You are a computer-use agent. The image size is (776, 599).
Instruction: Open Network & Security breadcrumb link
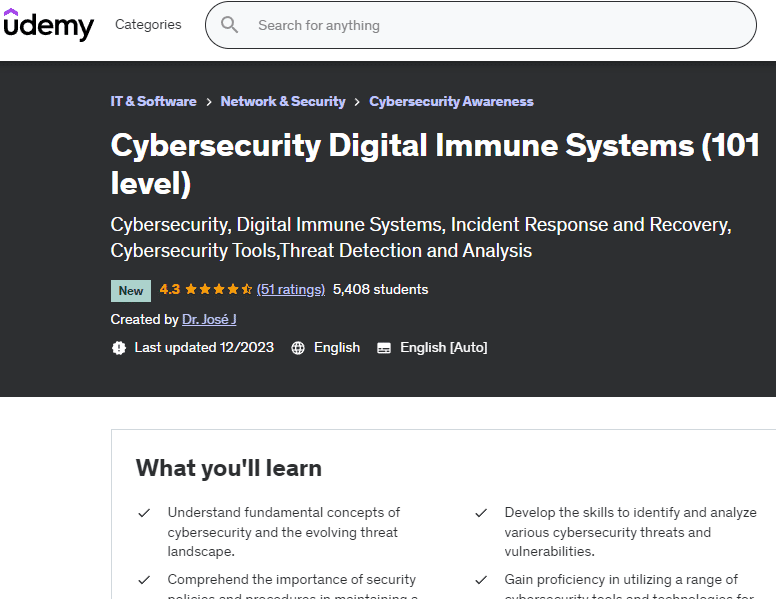pos(283,102)
